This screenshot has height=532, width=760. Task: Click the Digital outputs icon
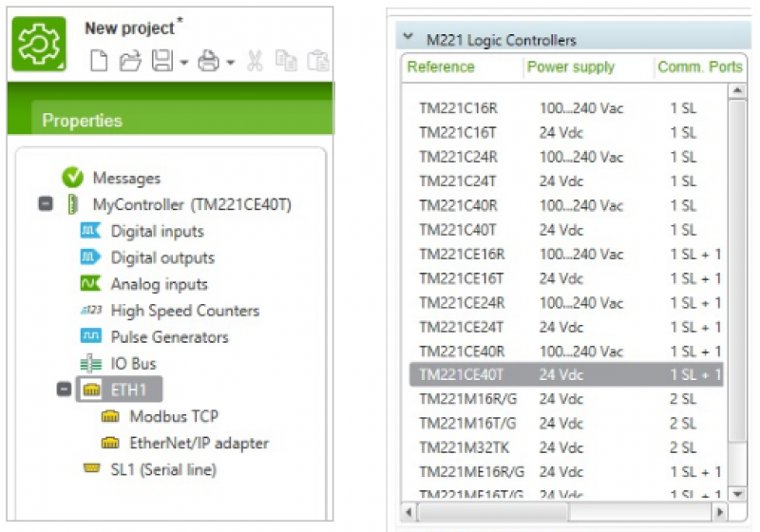click(x=90, y=256)
